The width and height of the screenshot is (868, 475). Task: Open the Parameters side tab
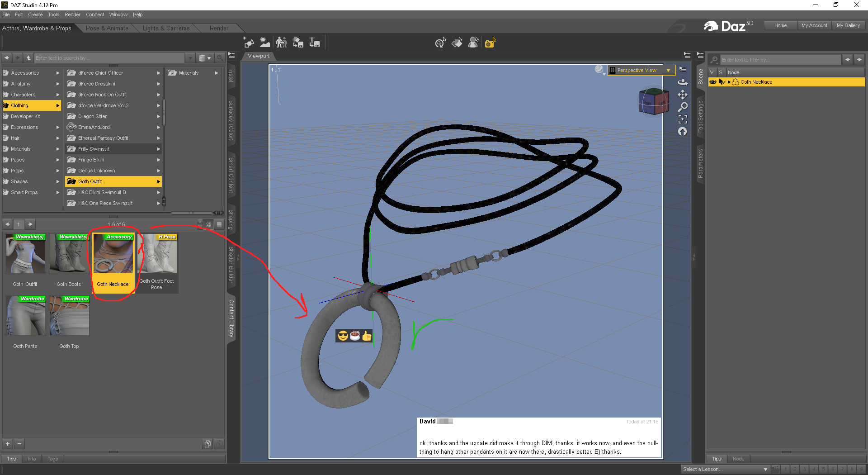[x=700, y=163]
